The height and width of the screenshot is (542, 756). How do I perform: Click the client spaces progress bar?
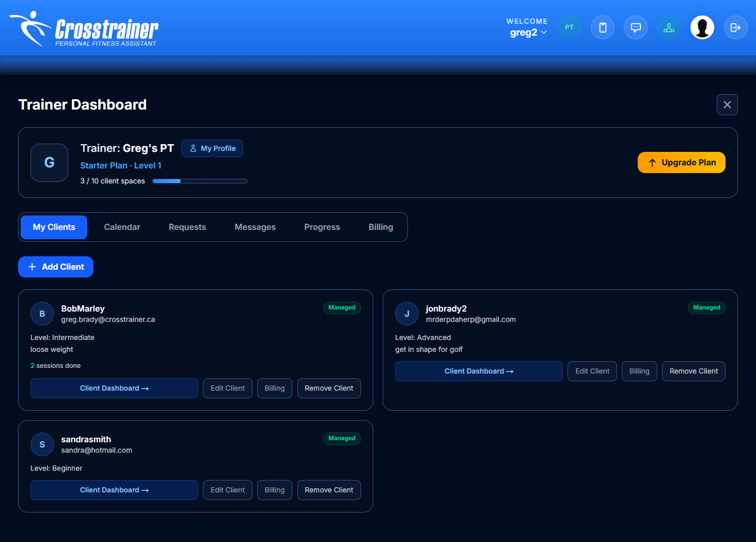tap(200, 181)
